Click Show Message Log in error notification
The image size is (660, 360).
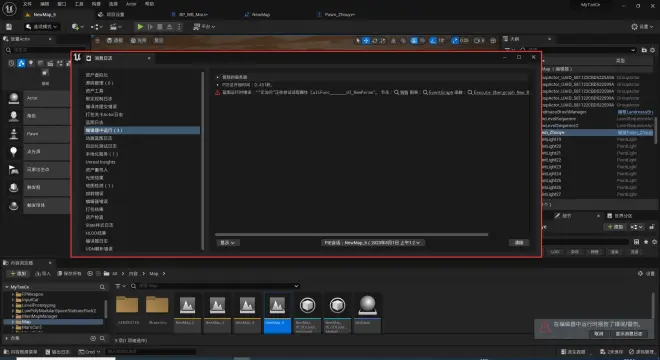(x=629, y=334)
